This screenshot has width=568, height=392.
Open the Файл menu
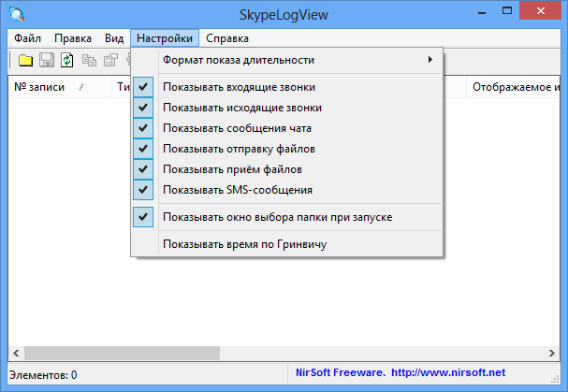[27, 38]
